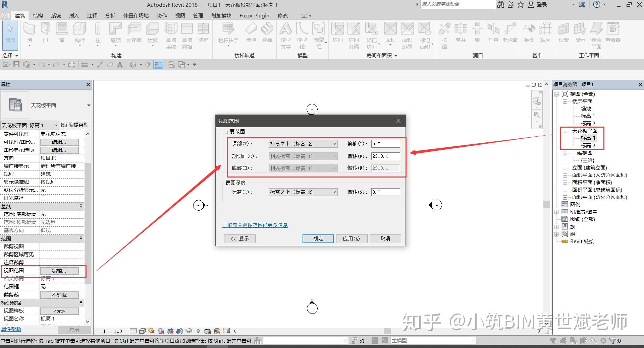Open the 天花板平面: 标高 1 instance dropdown

(x=30, y=125)
